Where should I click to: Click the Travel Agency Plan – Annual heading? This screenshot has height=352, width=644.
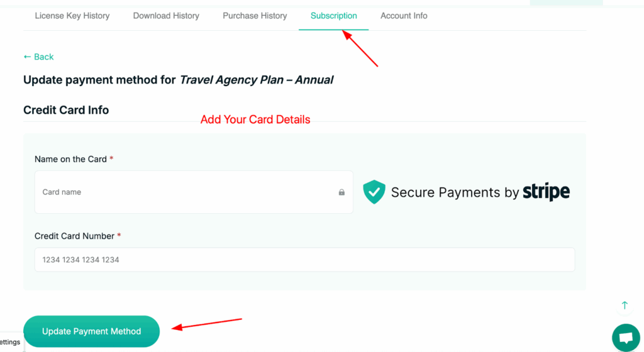click(x=256, y=80)
